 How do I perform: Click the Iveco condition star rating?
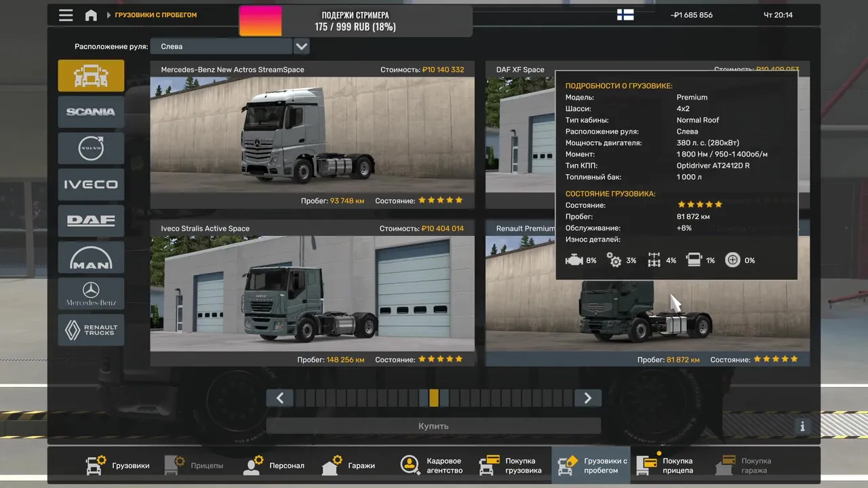point(441,359)
